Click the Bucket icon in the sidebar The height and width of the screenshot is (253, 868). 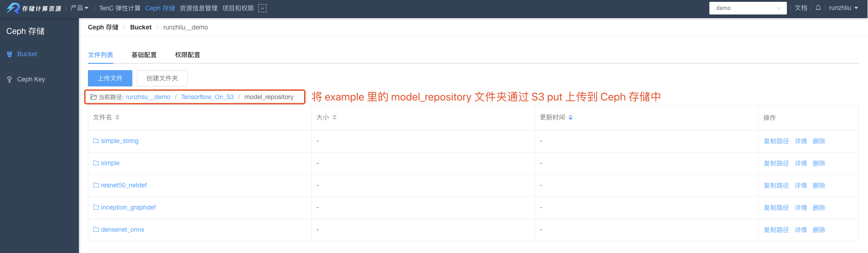coord(10,54)
